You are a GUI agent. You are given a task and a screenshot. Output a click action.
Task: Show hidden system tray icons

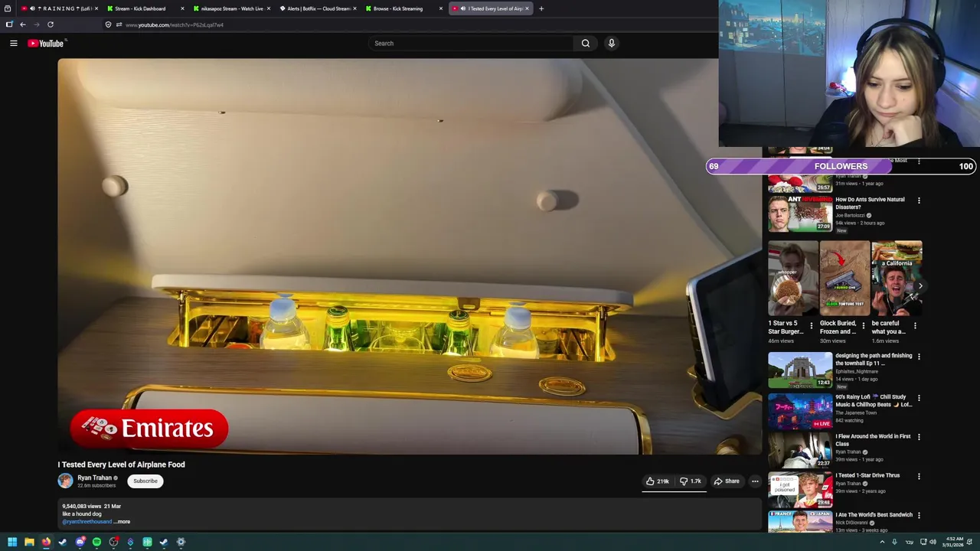(x=882, y=542)
